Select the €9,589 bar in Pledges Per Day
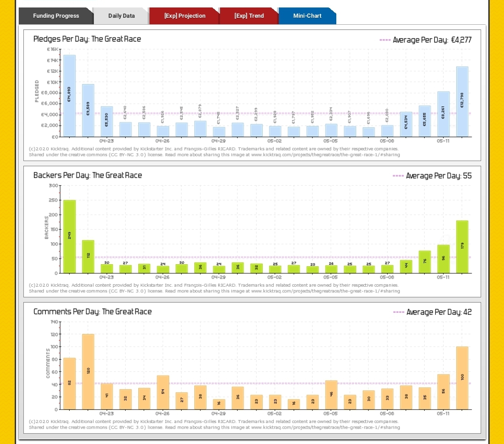Image resolution: width=504 pixels, height=444 pixels. click(88, 110)
